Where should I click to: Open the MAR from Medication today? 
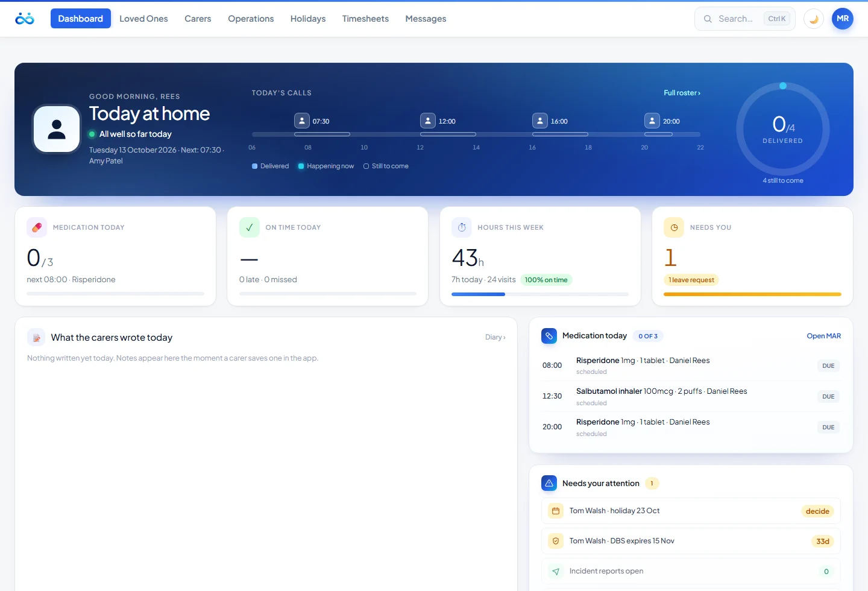pos(823,336)
